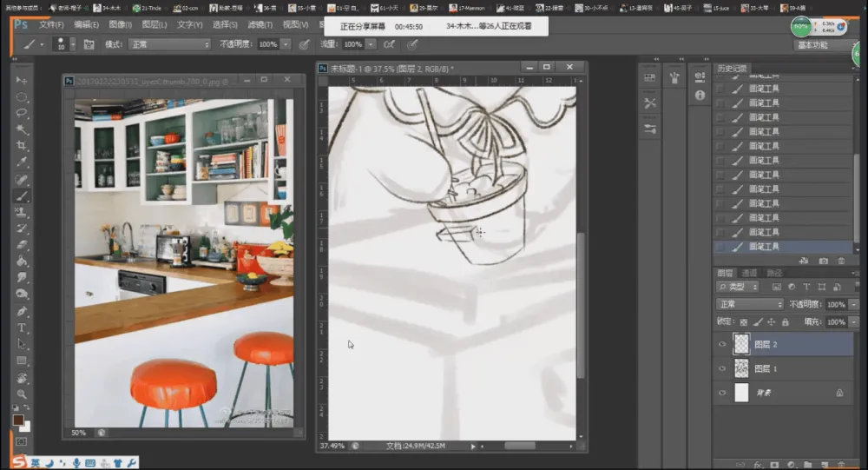Switch to the 通道 channels tab
The height and width of the screenshot is (470, 868).
coord(751,273)
